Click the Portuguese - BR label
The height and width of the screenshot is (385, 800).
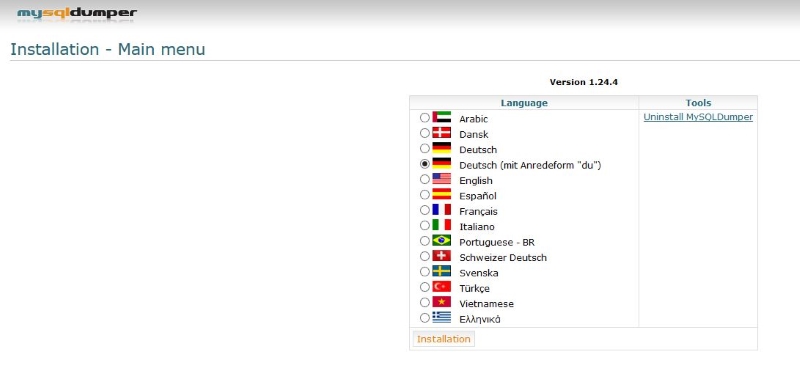click(497, 243)
